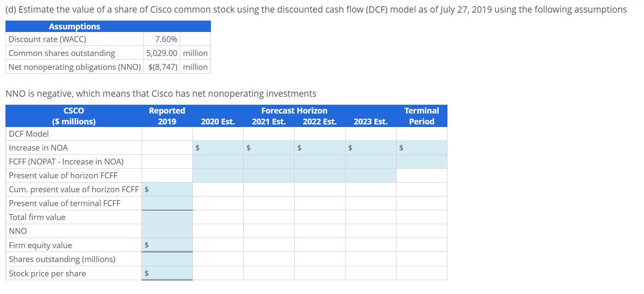Select the FCFF 2021 Est. input cell
This screenshot has height=294, width=644.
pyautogui.click(x=269, y=161)
